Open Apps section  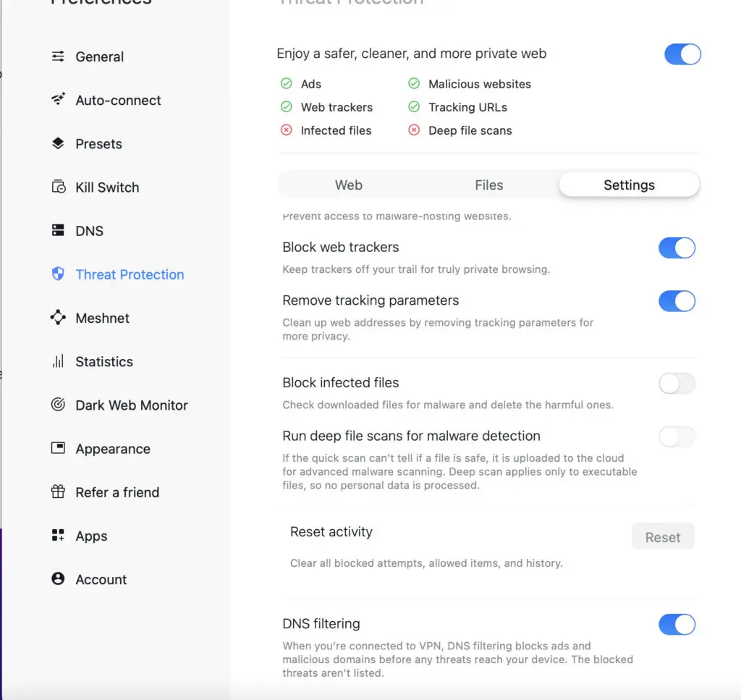[91, 536]
